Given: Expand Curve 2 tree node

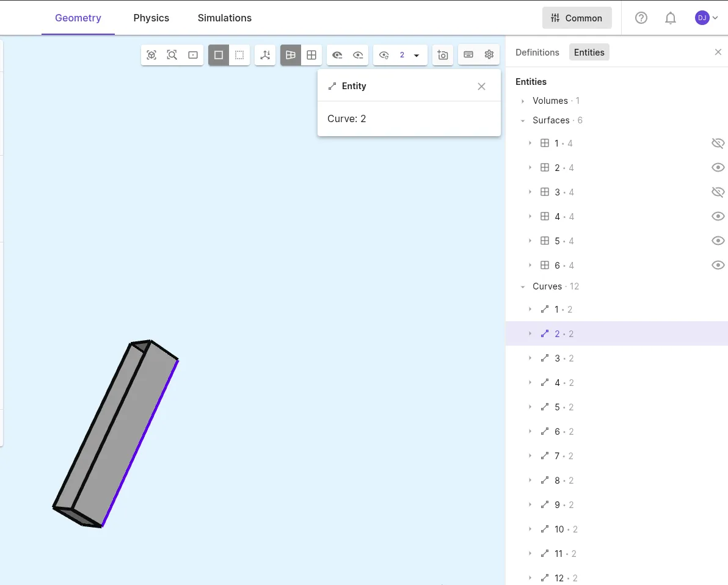Looking at the screenshot, I should click(530, 334).
